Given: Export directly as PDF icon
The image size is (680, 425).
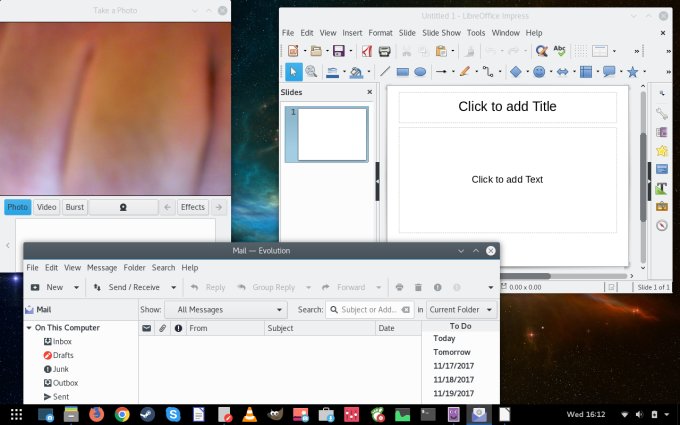Looking at the screenshot, I should click(x=366, y=51).
